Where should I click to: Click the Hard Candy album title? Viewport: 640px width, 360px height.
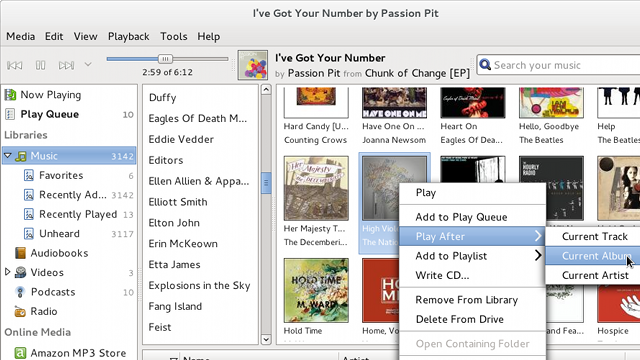click(x=316, y=127)
